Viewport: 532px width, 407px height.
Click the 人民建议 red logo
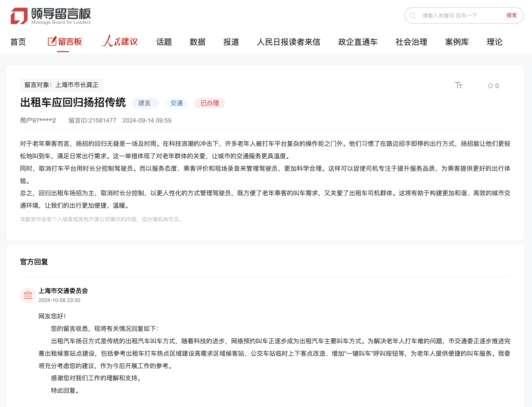[x=119, y=41]
